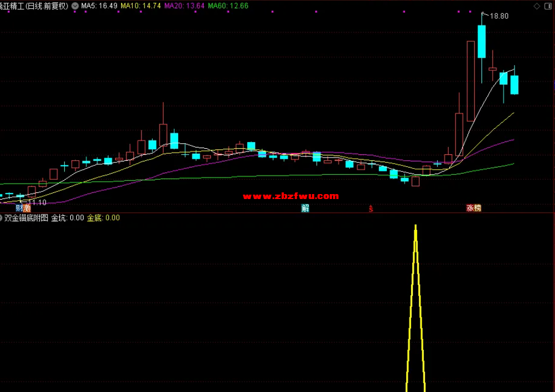Toggle the side panel layout icon
The width and height of the screenshot is (555, 392).
point(548,6)
